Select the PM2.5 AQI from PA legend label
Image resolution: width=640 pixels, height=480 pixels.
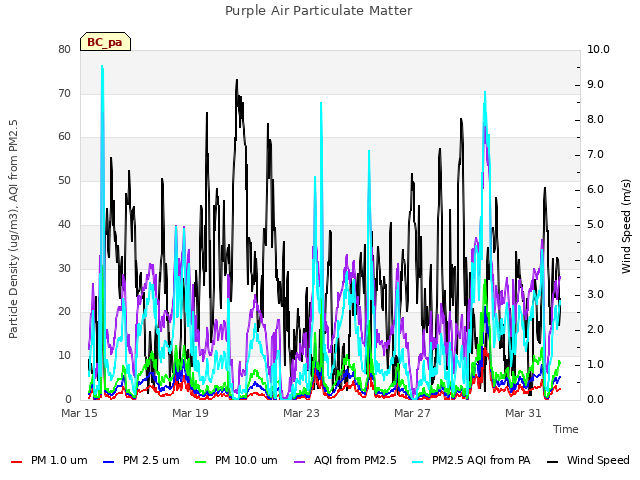(481, 460)
